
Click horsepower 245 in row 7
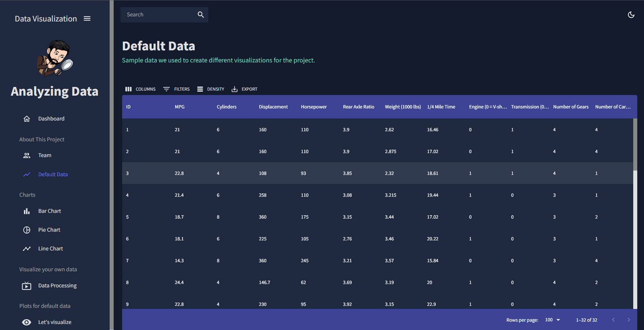click(x=305, y=261)
